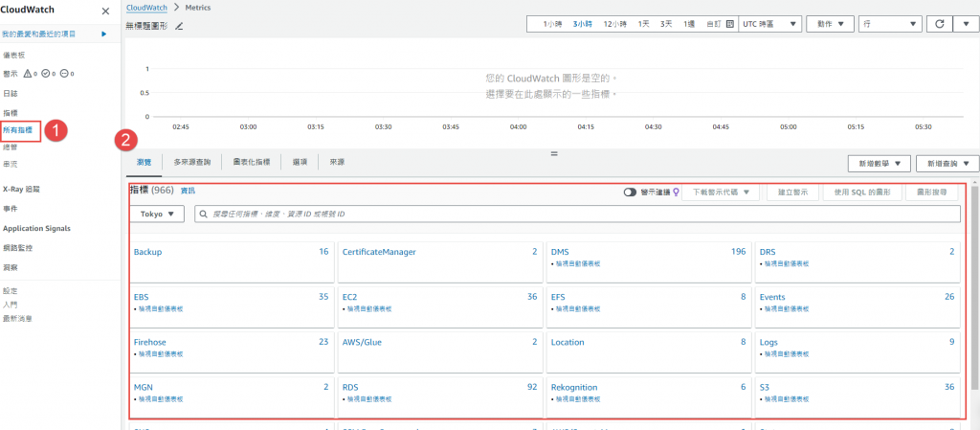Open 所有指標 in the sidebar
Image resolution: width=980 pixels, height=430 pixels.
tap(17, 130)
